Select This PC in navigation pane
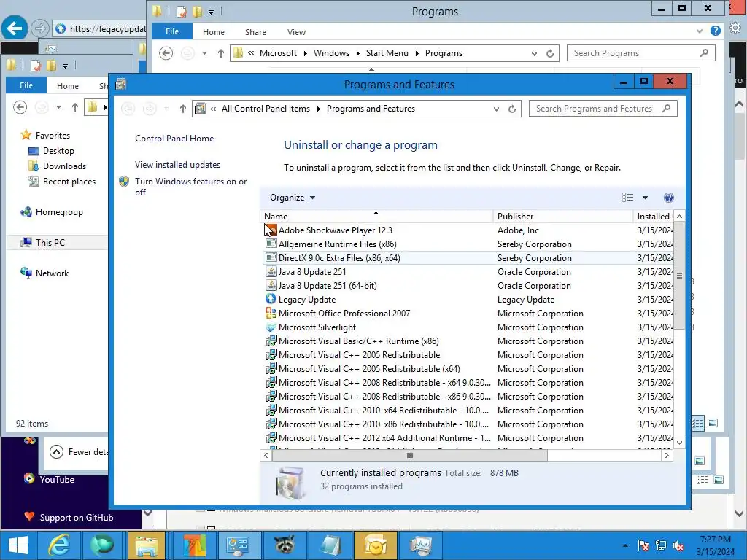The height and width of the screenshot is (560, 747). 50,242
